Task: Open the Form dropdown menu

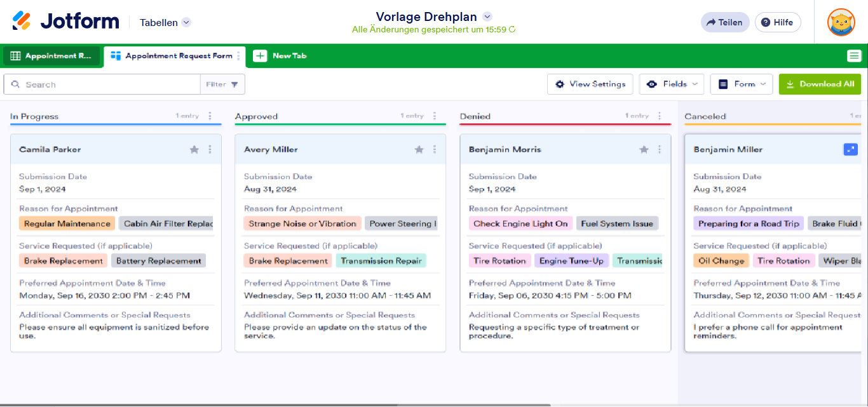Action: pyautogui.click(x=741, y=84)
